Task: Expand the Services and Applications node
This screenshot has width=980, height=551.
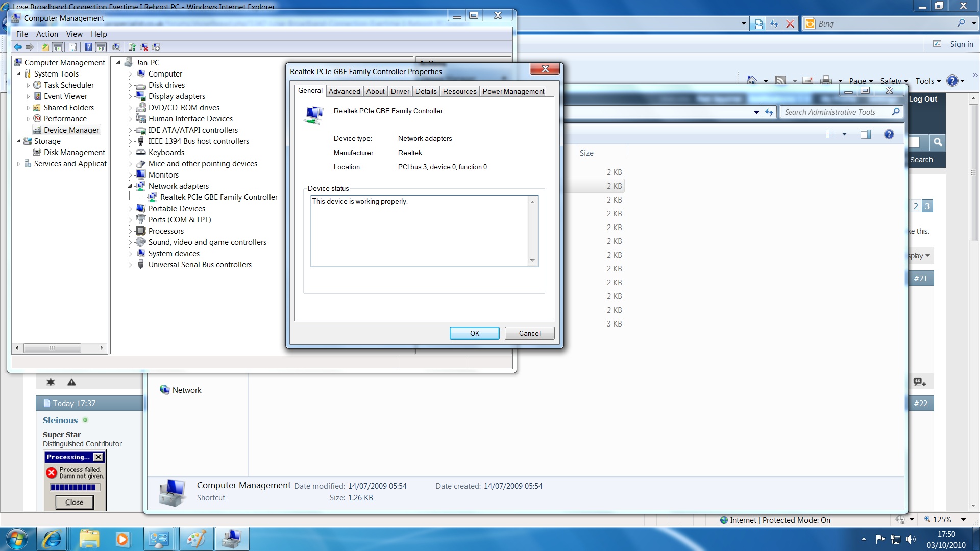Action: (19, 164)
